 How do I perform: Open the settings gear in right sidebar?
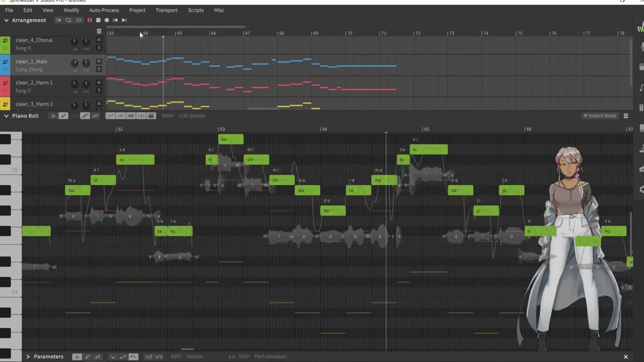click(x=641, y=190)
